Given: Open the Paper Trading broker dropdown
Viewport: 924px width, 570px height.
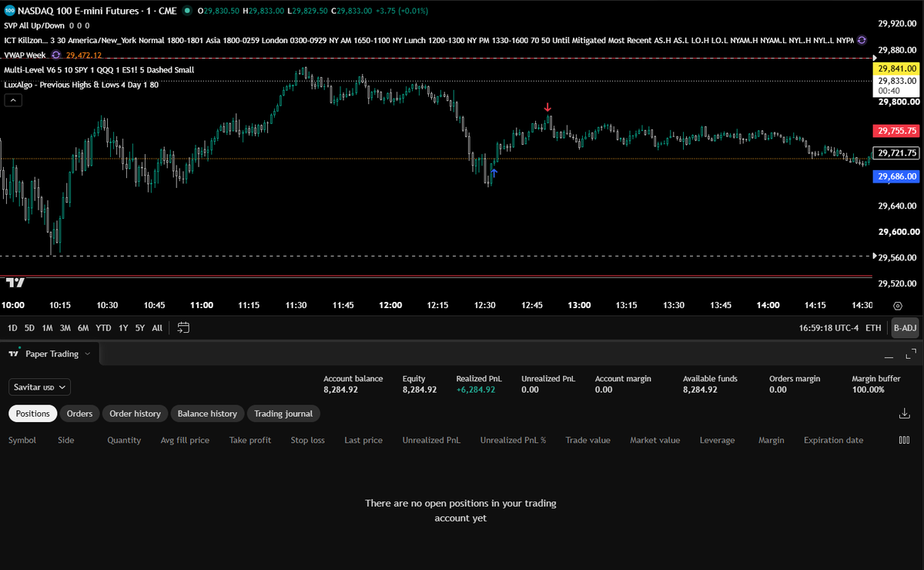Looking at the screenshot, I should tap(50, 354).
